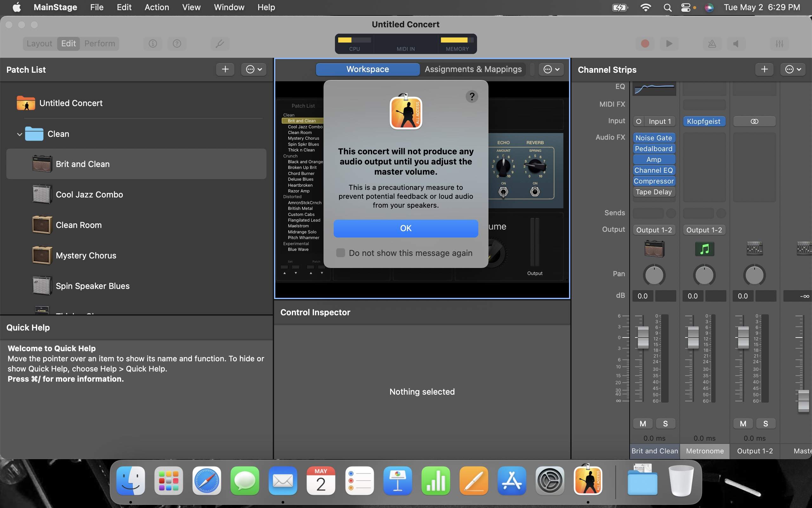Collapse the Clean folder disclosure arrow

[x=19, y=134]
